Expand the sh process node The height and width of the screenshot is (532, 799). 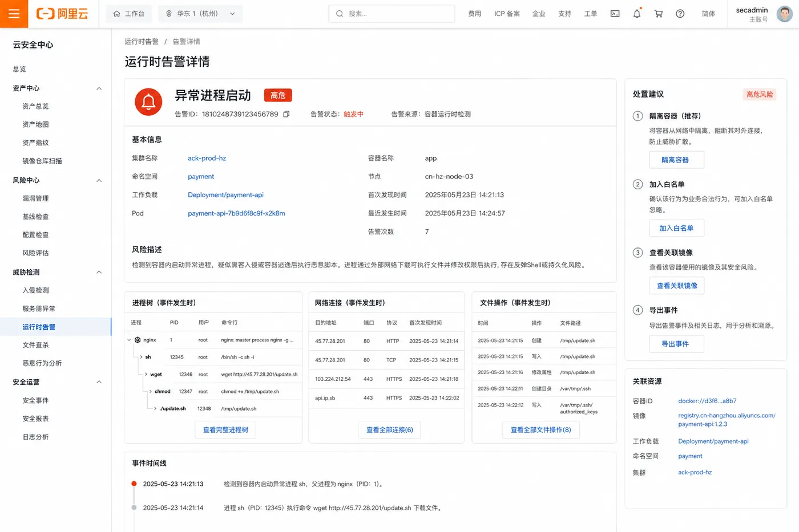(x=141, y=357)
